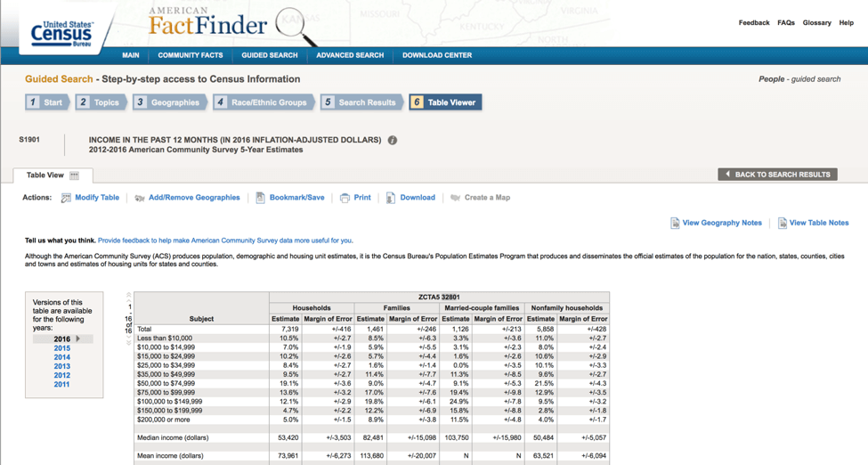The height and width of the screenshot is (465, 868).
Task: Go to step 4 Race/Ethnic Groups
Action: tap(264, 102)
